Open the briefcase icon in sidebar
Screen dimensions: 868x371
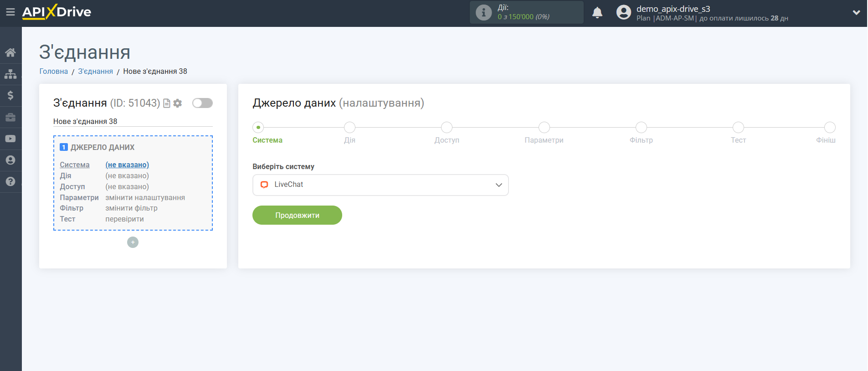(x=10, y=117)
